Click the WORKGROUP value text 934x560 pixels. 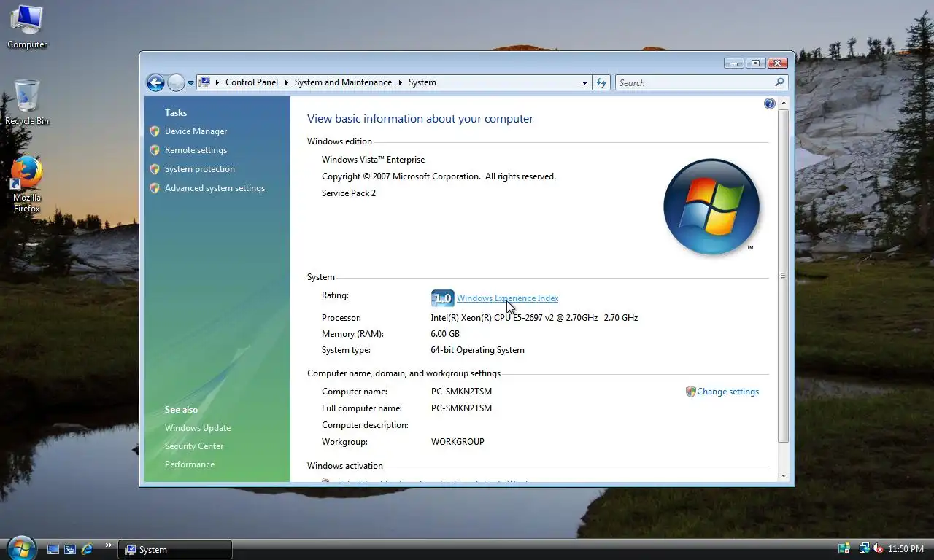pyautogui.click(x=458, y=442)
